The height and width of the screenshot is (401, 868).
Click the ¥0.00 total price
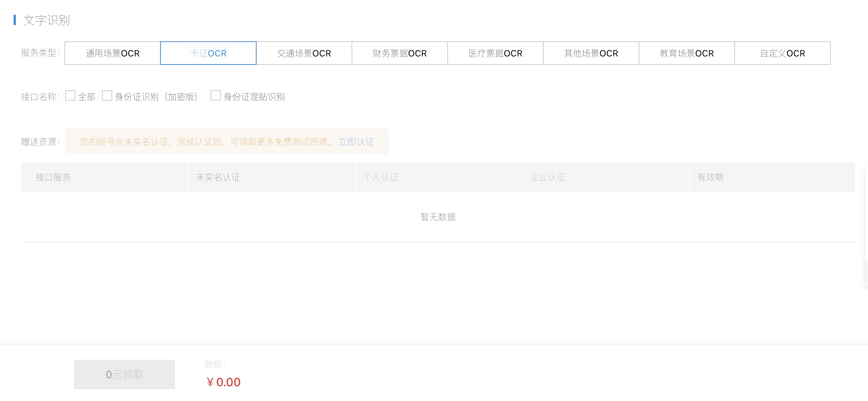click(223, 382)
